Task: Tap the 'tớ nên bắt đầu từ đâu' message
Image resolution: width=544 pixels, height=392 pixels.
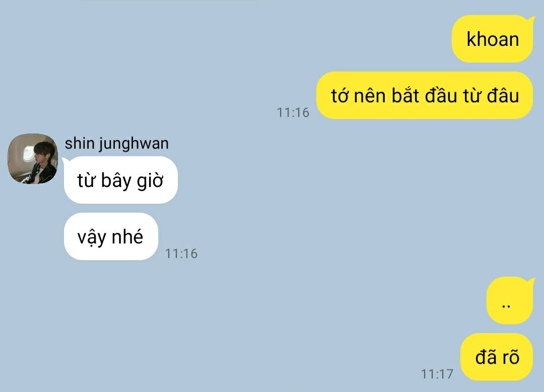Action: pos(424,95)
